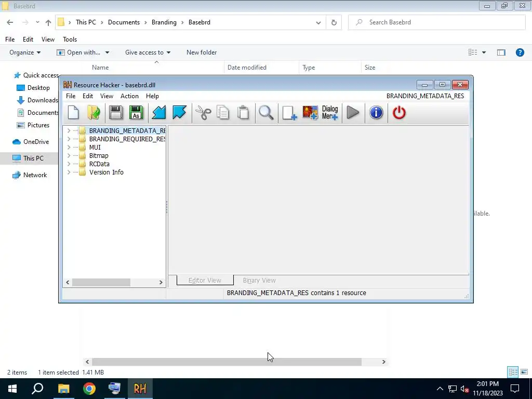Image resolution: width=532 pixels, height=399 pixels.
Task: Click the tree scrollbar right arrow
Action: pyautogui.click(x=161, y=282)
